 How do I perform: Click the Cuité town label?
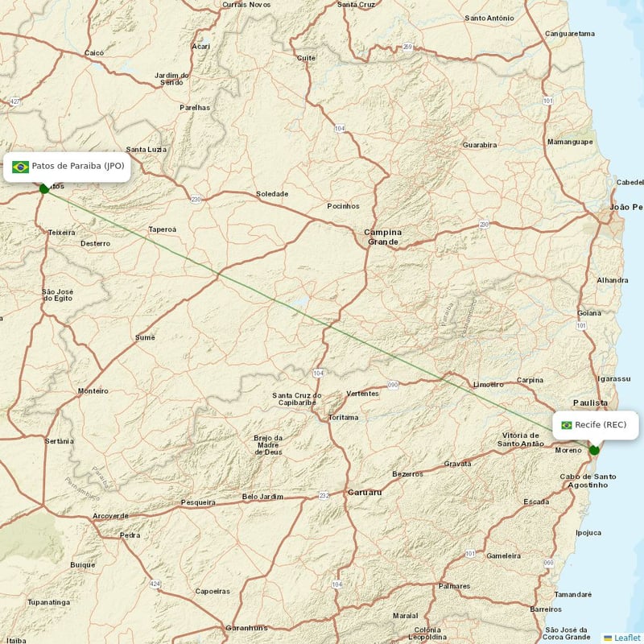[x=306, y=58]
